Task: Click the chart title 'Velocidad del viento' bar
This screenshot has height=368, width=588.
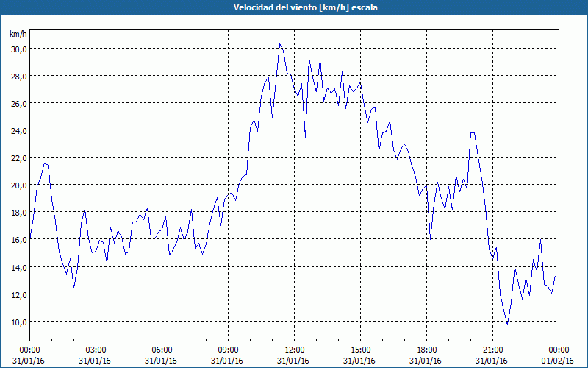Action: pyautogui.click(x=294, y=7)
